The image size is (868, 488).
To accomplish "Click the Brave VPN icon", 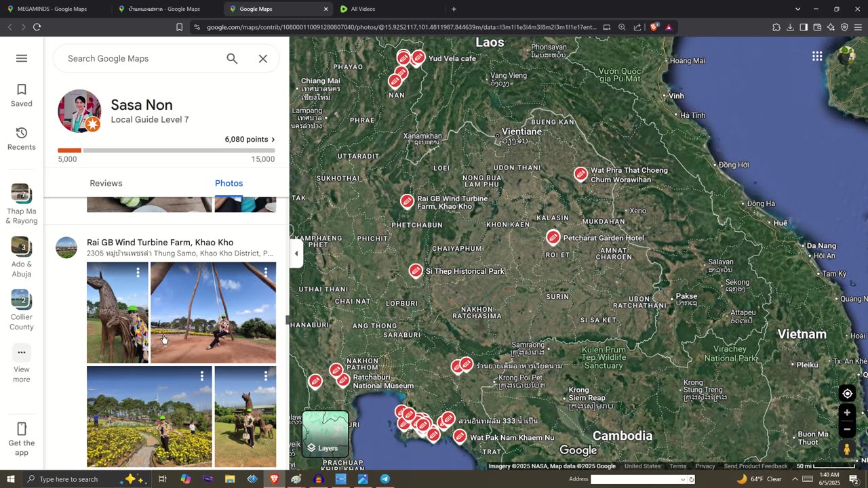I will coord(844,27).
